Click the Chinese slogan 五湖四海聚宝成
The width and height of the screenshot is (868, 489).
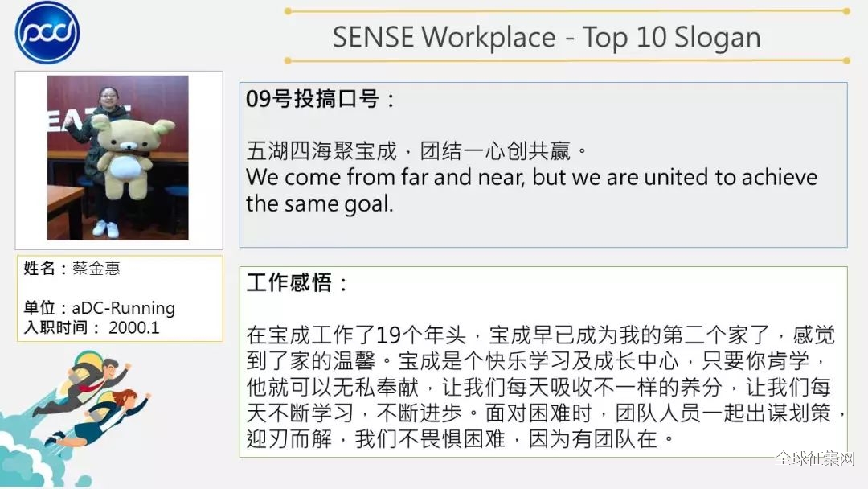321,150
